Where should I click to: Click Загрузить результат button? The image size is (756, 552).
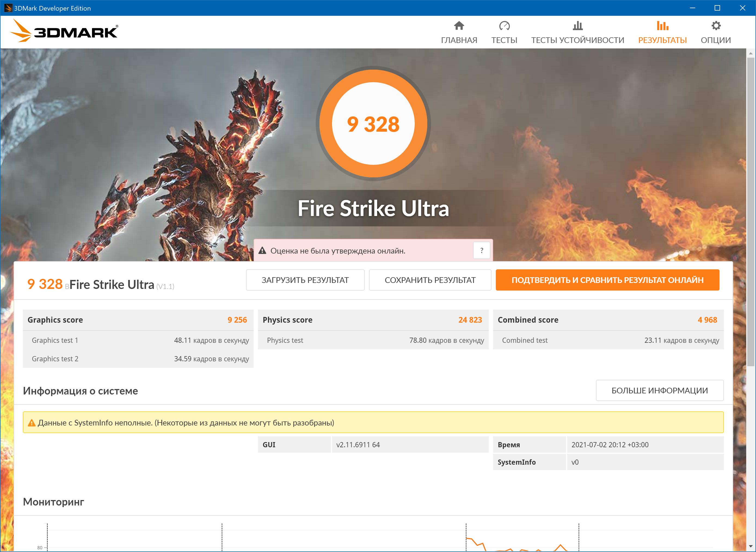click(x=305, y=280)
